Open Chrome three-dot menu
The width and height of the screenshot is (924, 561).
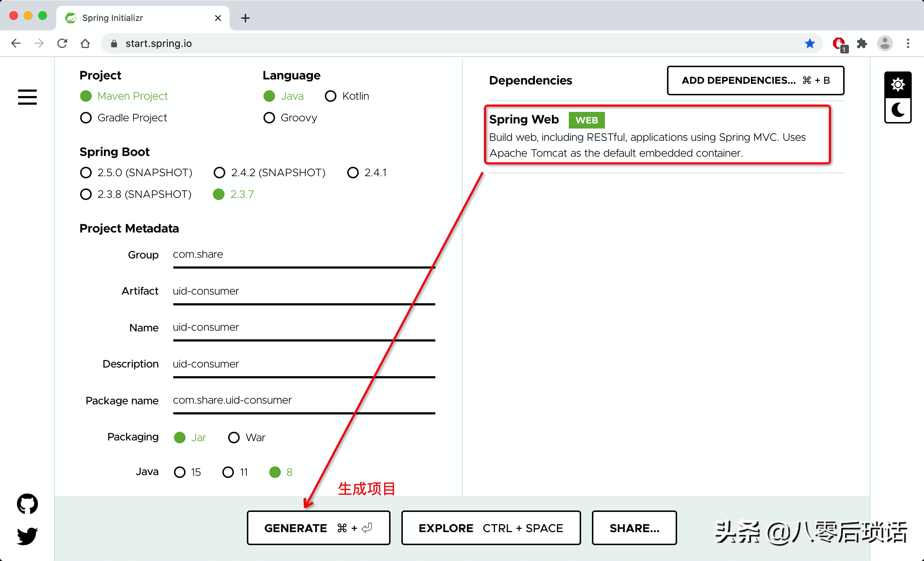tap(908, 43)
